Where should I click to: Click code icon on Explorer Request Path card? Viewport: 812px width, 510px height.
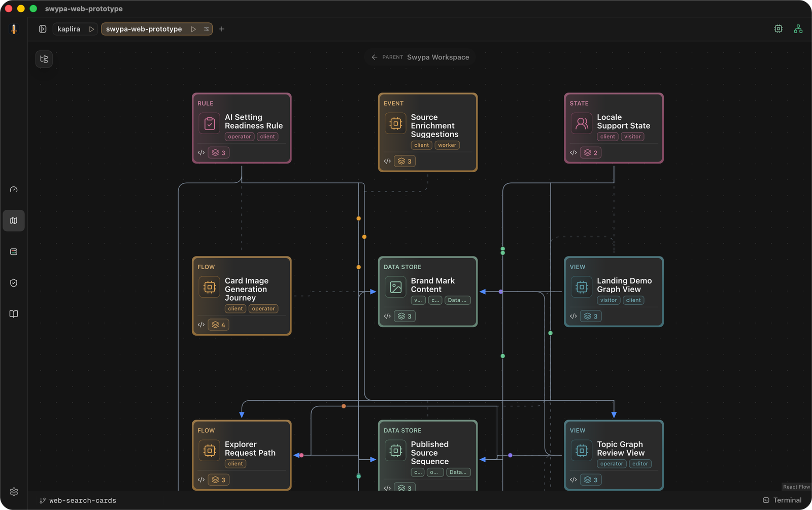coord(201,480)
